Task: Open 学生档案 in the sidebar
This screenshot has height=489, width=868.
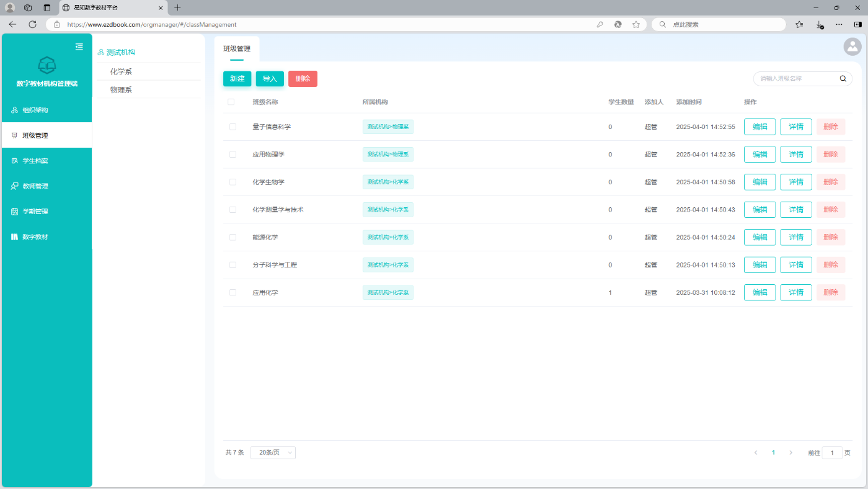Action: (47, 161)
